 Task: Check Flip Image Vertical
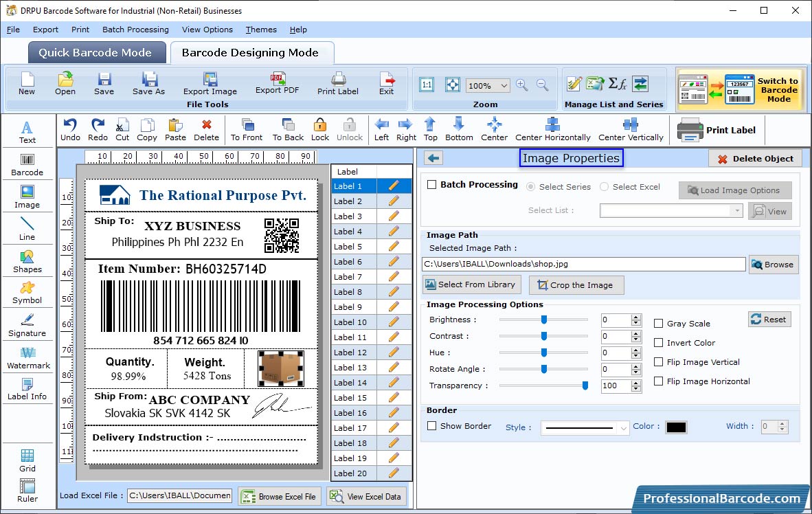(x=659, y=361)
